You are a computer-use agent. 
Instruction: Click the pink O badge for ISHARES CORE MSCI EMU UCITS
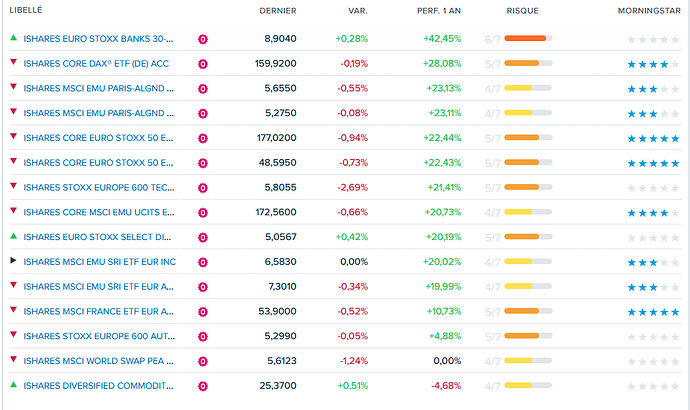(202, 212)
